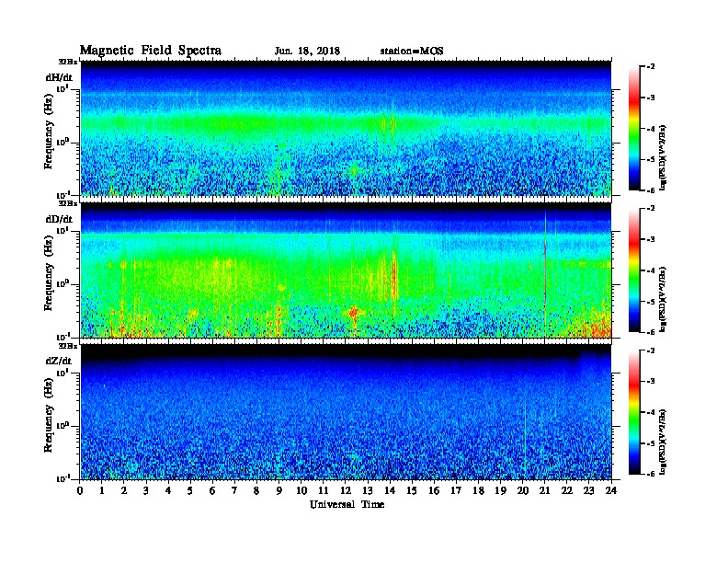
Task: Click the 10^-1 frequency tick of the dZ/dt panel
Action: 63,478
